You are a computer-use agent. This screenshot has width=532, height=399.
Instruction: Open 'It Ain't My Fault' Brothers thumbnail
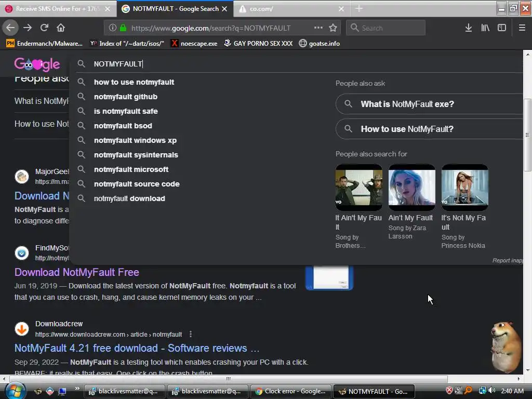(358, 187)
